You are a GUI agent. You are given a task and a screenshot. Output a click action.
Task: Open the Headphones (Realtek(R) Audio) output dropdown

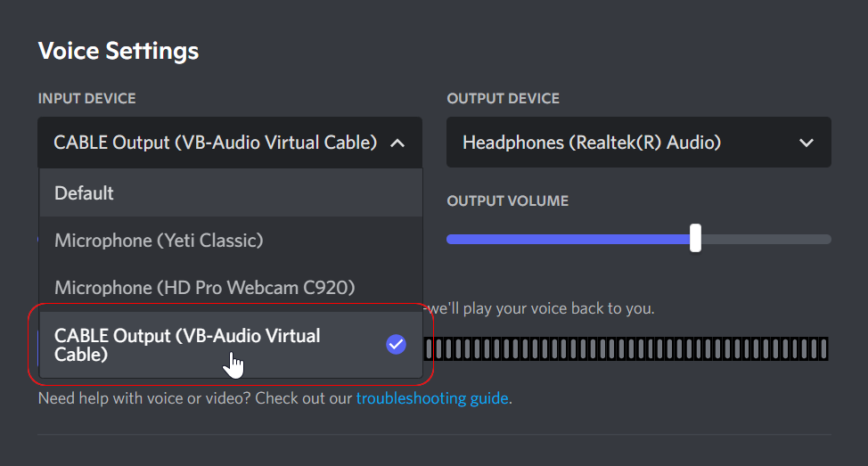point(639,143)
